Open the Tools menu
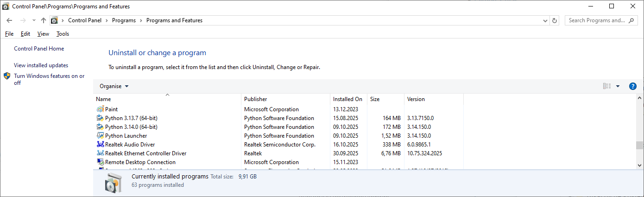644x197 pixels. pyautogui.click(x=63, y=34)
